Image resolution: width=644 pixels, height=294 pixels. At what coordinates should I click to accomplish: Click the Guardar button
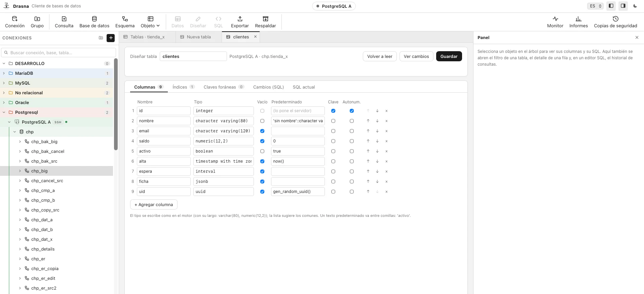449,56
